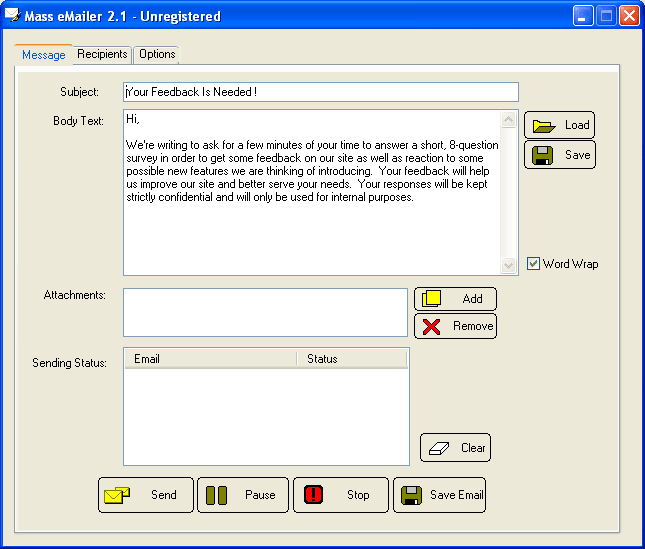Click the Stop button label
Screen dimensions: 645x549
358,495
